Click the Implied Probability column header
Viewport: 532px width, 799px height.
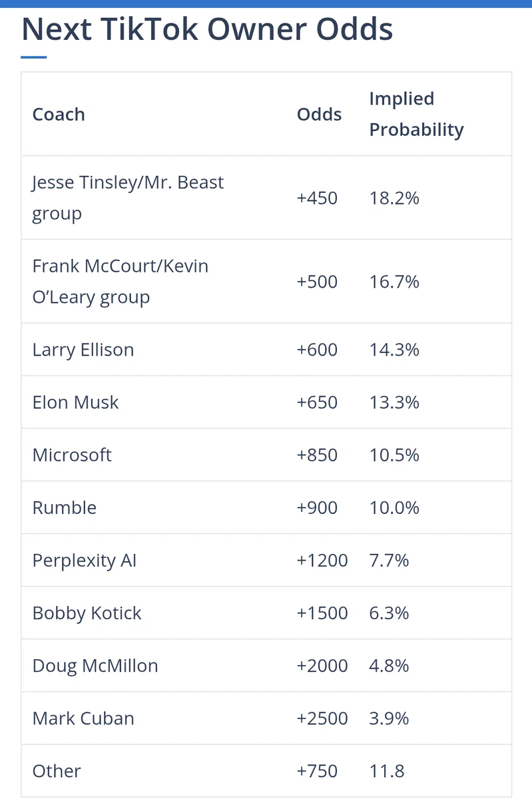[x=416, y=114]
